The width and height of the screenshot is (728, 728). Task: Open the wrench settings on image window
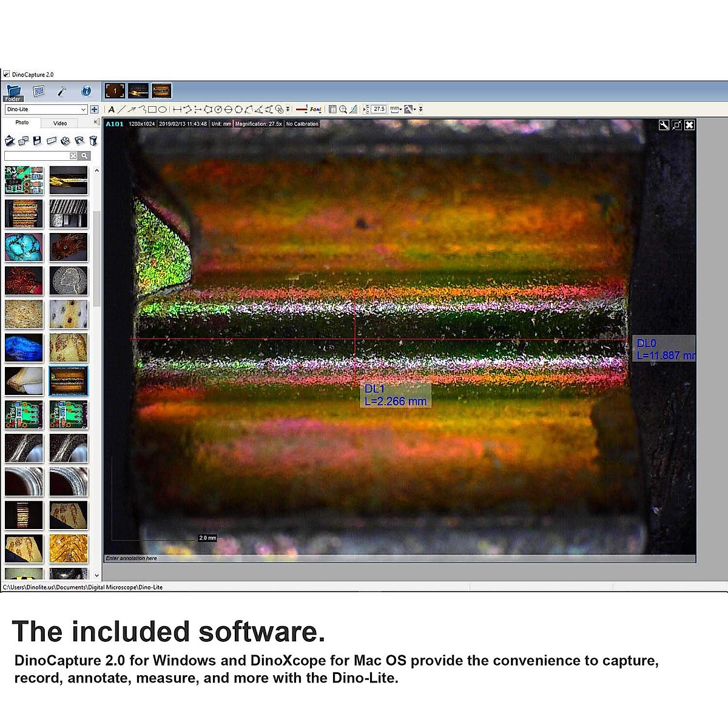click(664, 125)
